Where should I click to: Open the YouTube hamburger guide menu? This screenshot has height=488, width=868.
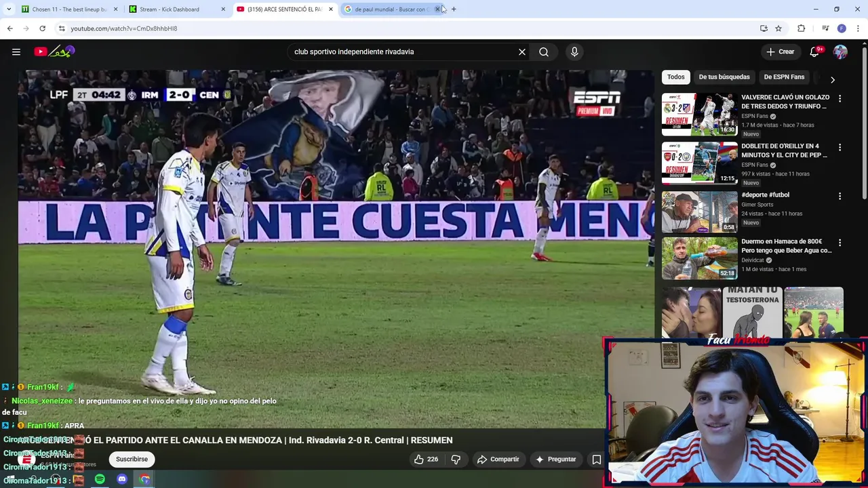point(16,52)
